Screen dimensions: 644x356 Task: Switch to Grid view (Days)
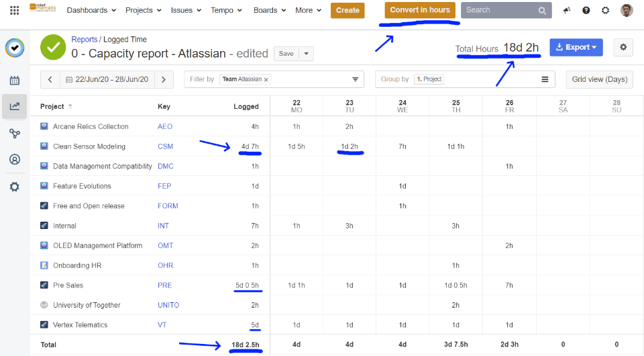click(x=599, y=79)
